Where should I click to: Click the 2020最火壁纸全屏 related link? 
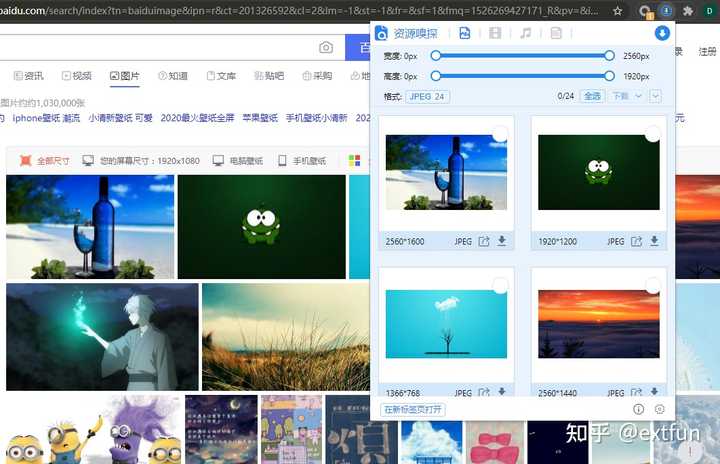pos(197,118)
